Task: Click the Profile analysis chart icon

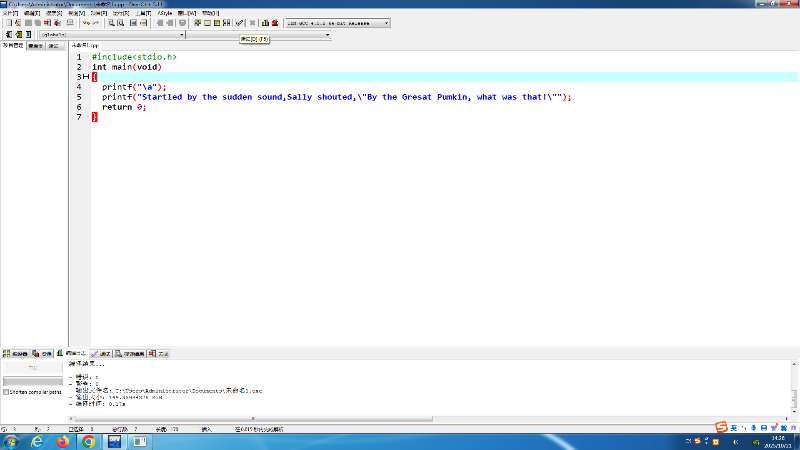Action: click(x=265, y=23)
